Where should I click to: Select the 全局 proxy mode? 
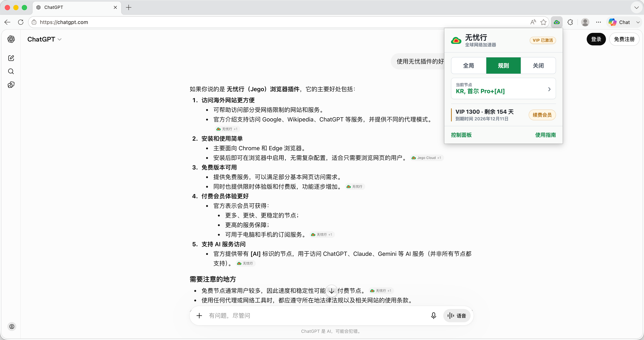(469, 66)
